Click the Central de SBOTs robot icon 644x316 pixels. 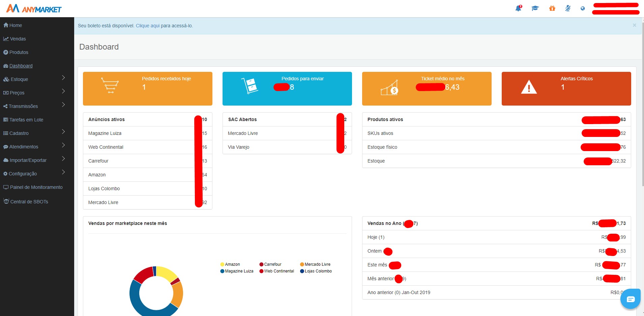[x=6, y=201]
